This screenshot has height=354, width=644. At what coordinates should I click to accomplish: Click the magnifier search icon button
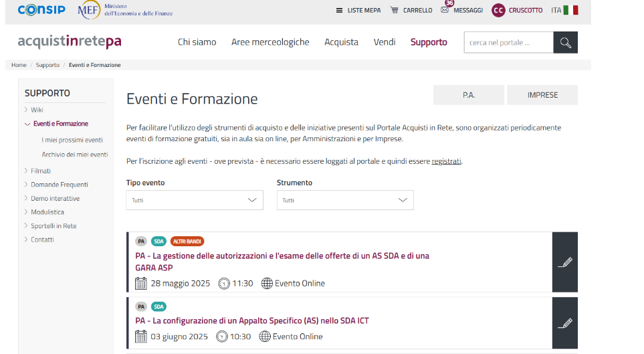565,43
